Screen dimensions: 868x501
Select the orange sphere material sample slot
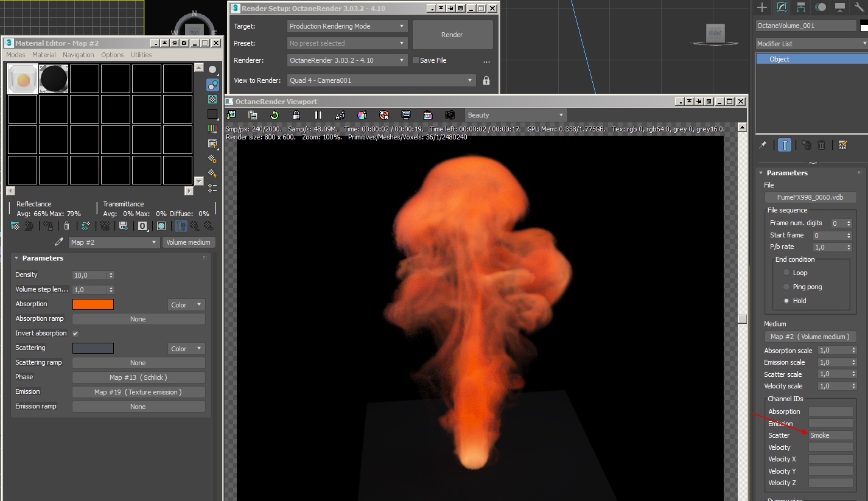point(23,79)
